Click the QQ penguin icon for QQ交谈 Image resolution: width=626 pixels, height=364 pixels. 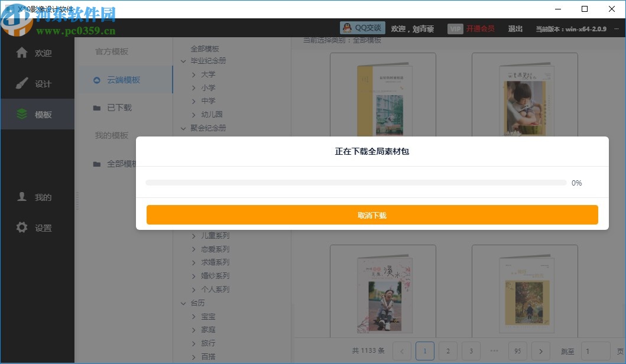pyautogui.click(x=348, y=27)
